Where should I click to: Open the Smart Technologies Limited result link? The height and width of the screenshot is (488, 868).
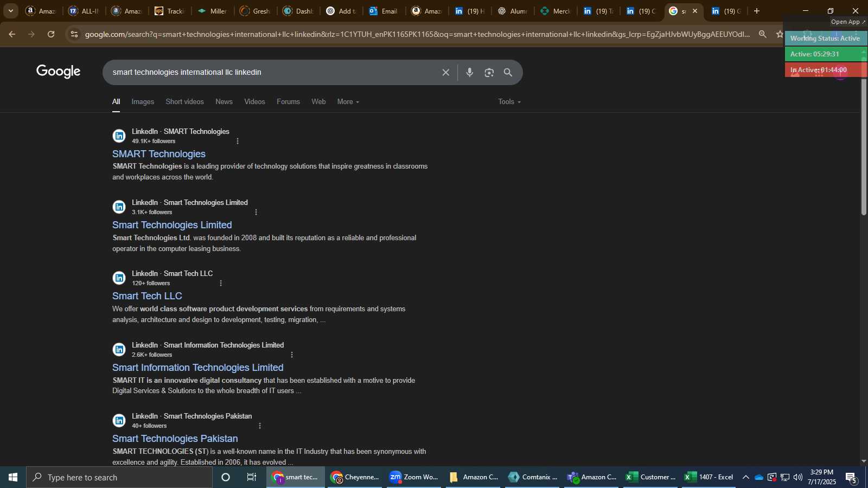pos(172,225)
